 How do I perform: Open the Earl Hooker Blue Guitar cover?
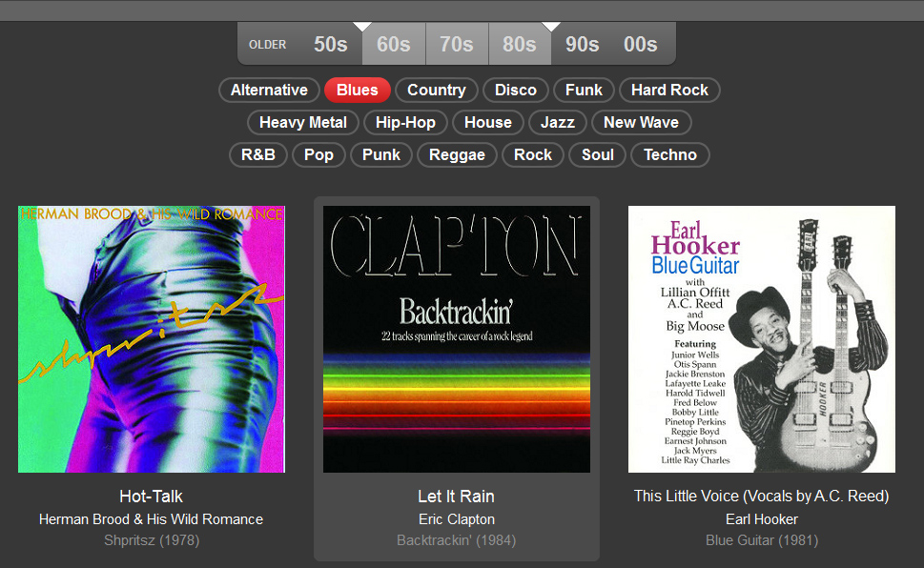pyautogui.click(x=762, y=338)
